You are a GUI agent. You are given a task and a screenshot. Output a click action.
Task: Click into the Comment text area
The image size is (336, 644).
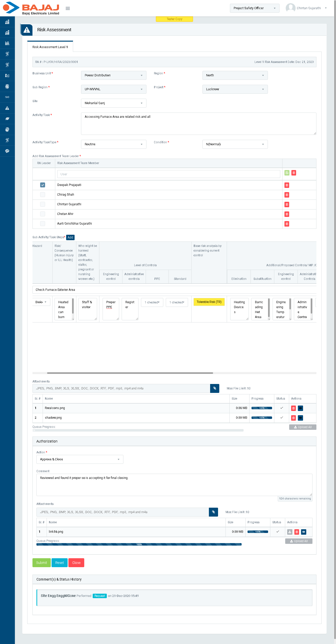174,485
